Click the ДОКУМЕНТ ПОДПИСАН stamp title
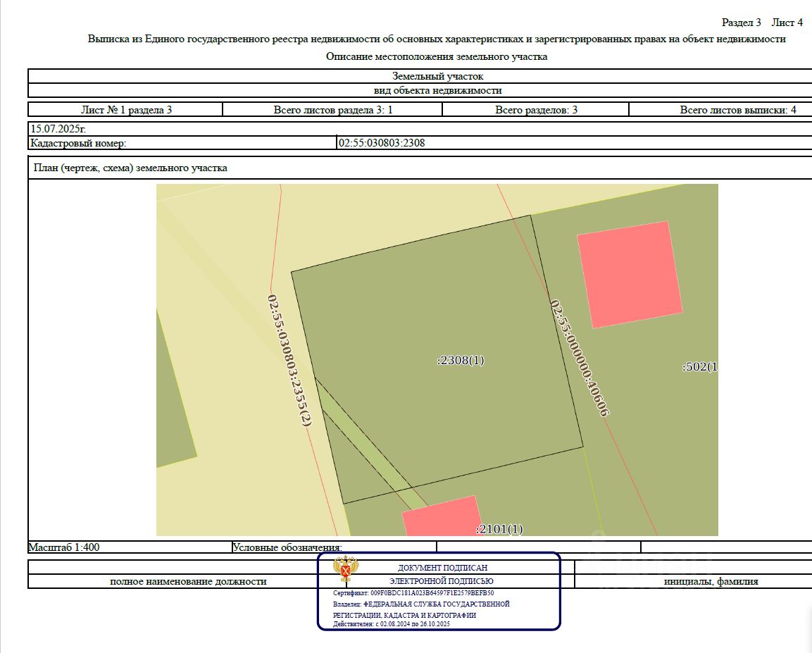This screenshot has width=812, height=653. tap(442, 568)
